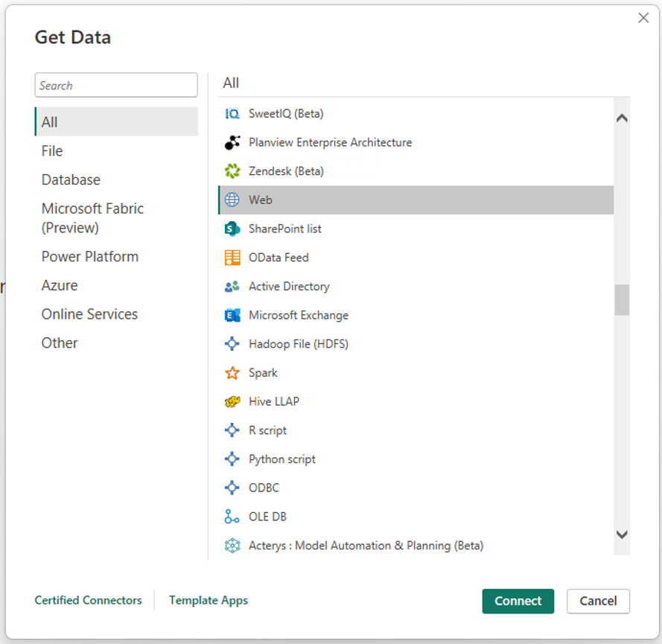Image resolution: width=662 pixels, height=644 pixels.
Task: Select Acterys Model Automation & Planning connector
Action: click(x=416, y=546)
